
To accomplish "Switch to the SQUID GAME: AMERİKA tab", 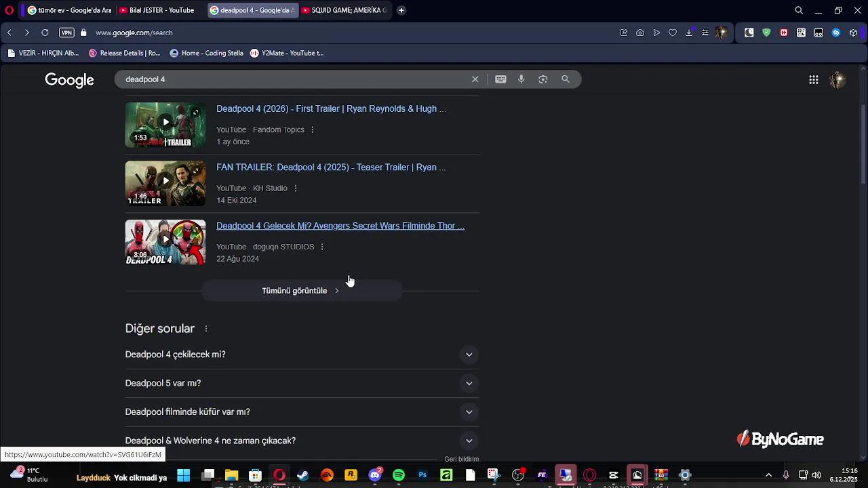I will pyautogui.click(x=344, y=10).
